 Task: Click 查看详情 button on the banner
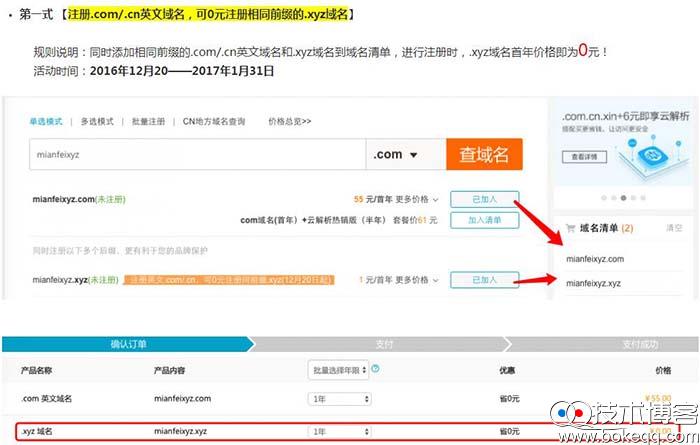583,157
